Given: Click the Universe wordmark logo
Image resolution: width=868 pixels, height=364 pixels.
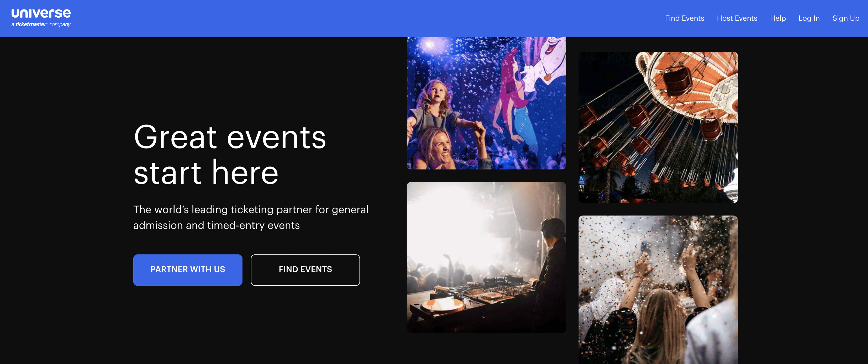Looking at the screenshot, I should pos(41,13).
